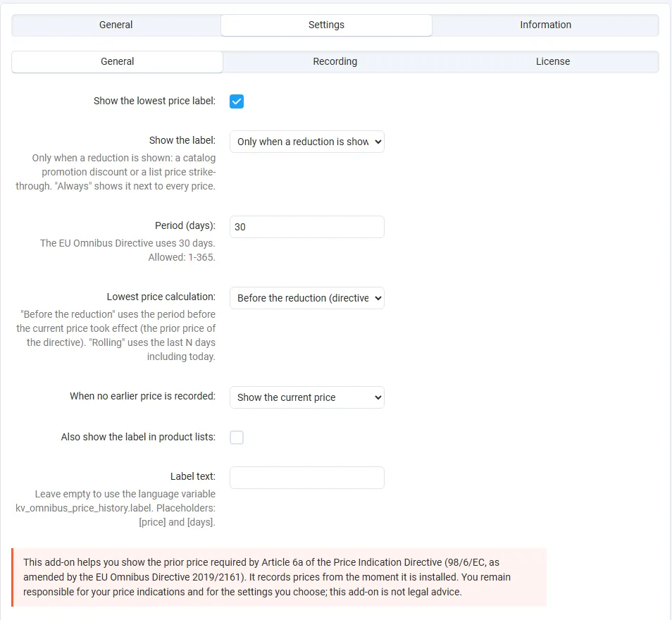The width and height of the screenshot is (672, 620).
Task: Open the Recording sub-tab
Action: click(335, 62)
